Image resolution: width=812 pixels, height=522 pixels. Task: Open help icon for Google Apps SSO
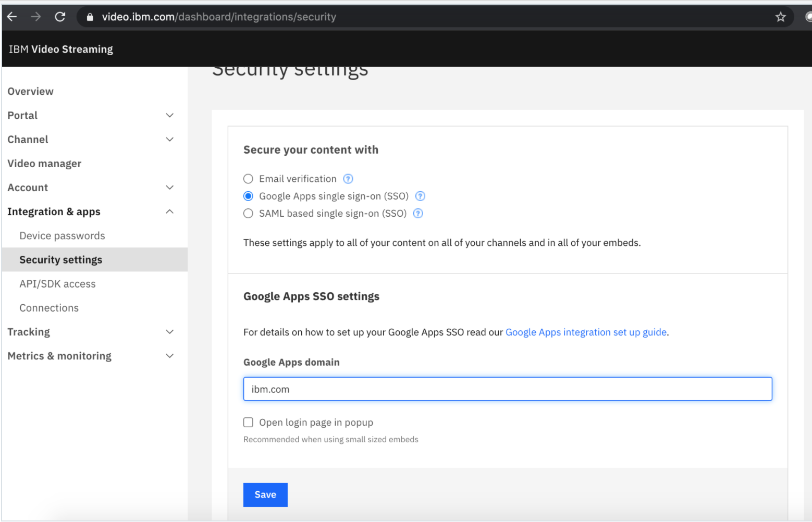pyautogui.click(x=420, y=196)
